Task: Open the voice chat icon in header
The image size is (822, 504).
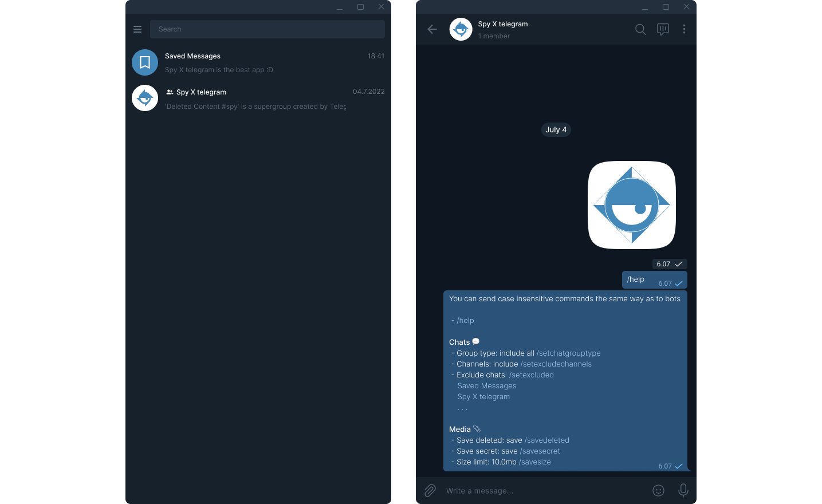Action: tap(663, 29)
